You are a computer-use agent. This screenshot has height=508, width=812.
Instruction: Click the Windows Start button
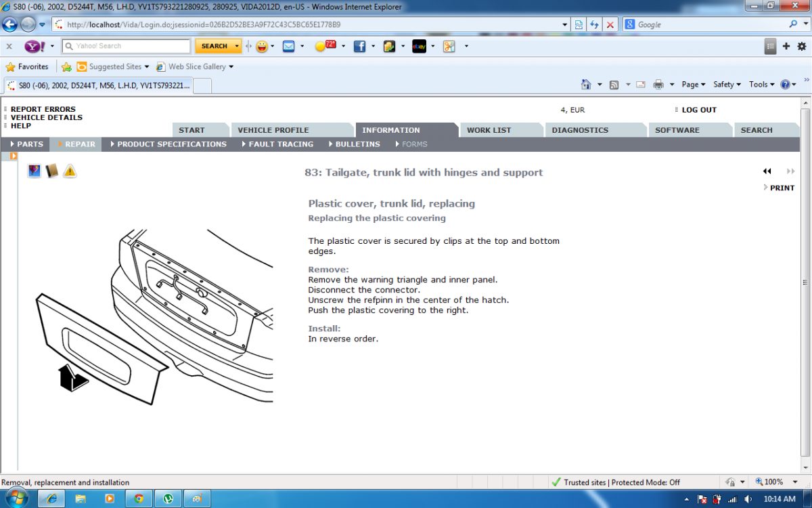coord(16,499)
